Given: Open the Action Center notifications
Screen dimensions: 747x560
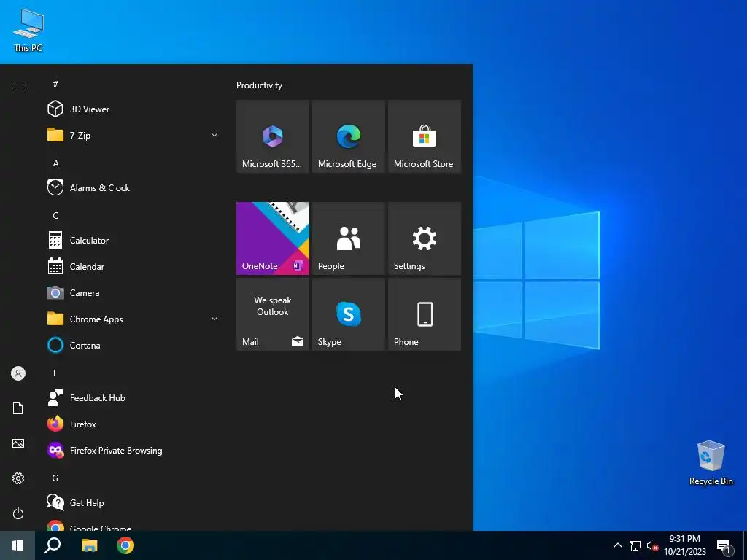Looking at the screenshot, I should click(724, 545).
